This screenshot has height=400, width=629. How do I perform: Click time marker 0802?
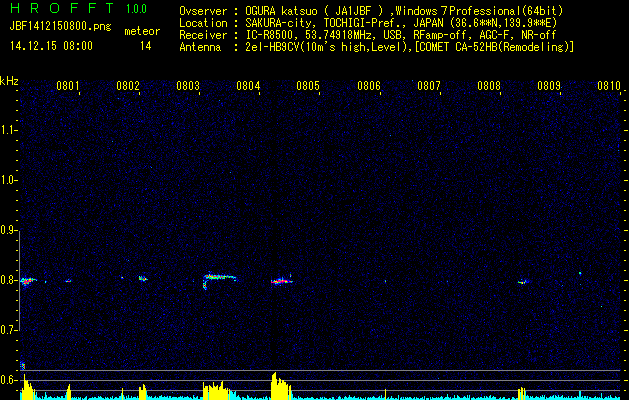(128, 86)
